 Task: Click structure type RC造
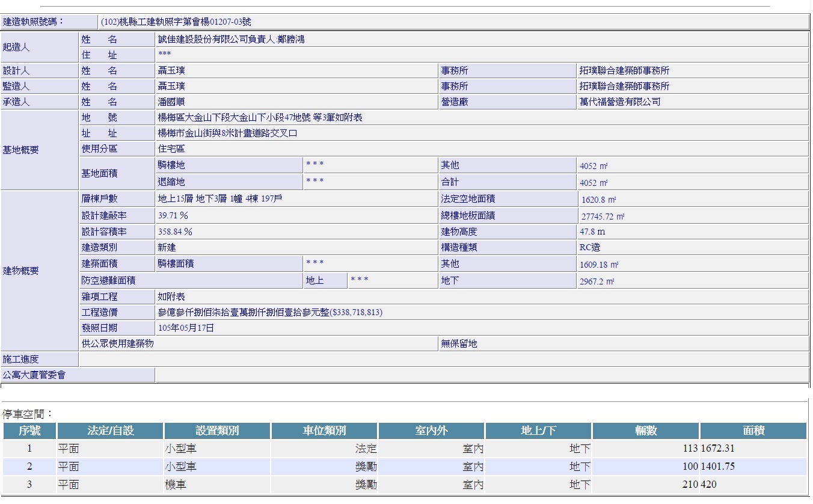590,247
